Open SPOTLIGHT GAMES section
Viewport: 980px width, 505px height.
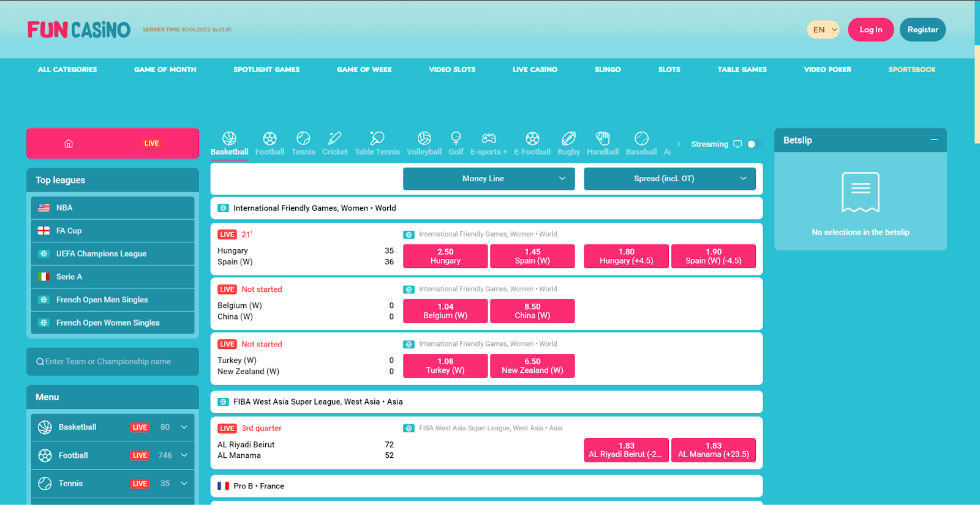tap(266, 70)
